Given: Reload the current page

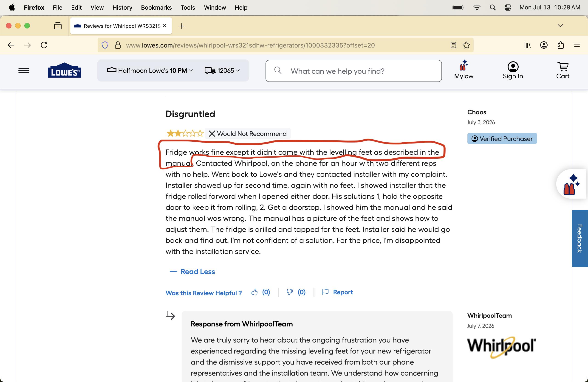Looking at the screenshot, I should (44, 45).
